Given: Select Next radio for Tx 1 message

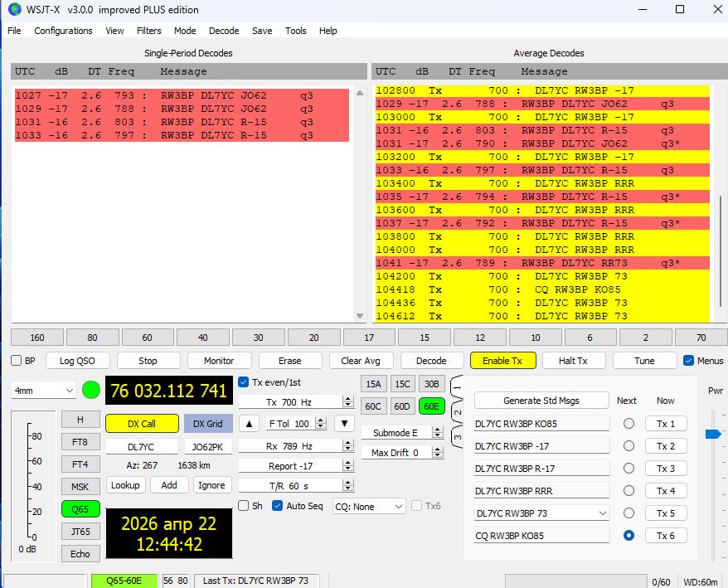Looking at the screenshot, I should (x=629, y=424).
